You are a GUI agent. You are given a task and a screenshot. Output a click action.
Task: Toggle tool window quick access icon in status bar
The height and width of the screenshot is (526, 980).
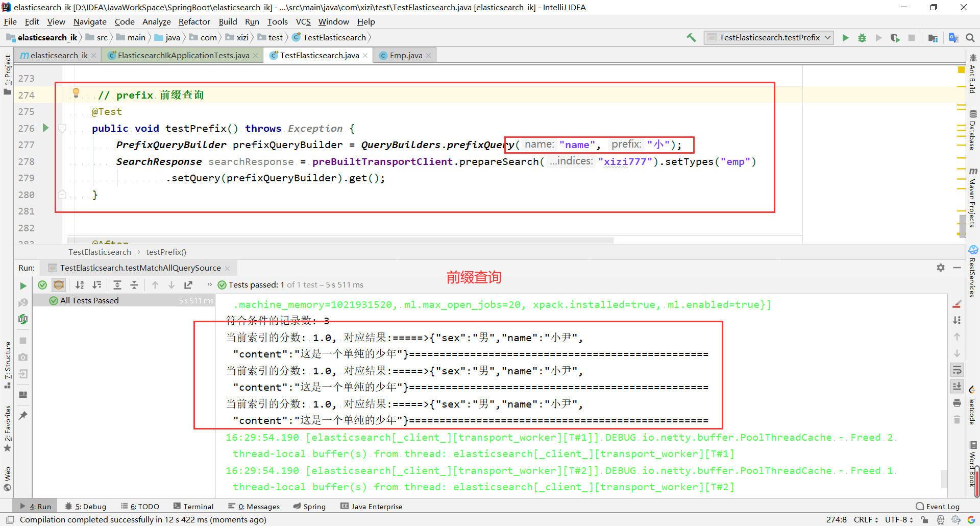(x=10, y=520)
